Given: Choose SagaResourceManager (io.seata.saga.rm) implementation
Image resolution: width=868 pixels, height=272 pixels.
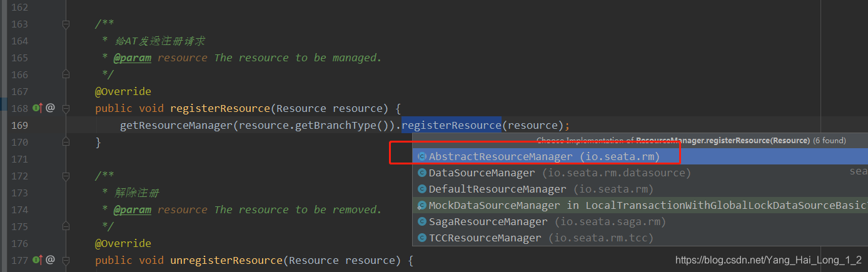Looking at the screenshot, I should (640, 221).
